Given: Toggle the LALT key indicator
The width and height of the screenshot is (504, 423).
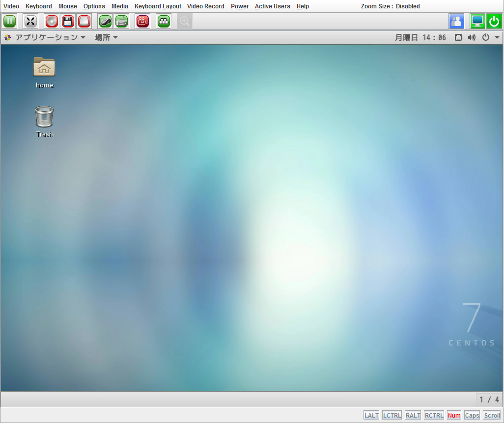Looking at the screenshot, I should [x=371, y=415].
